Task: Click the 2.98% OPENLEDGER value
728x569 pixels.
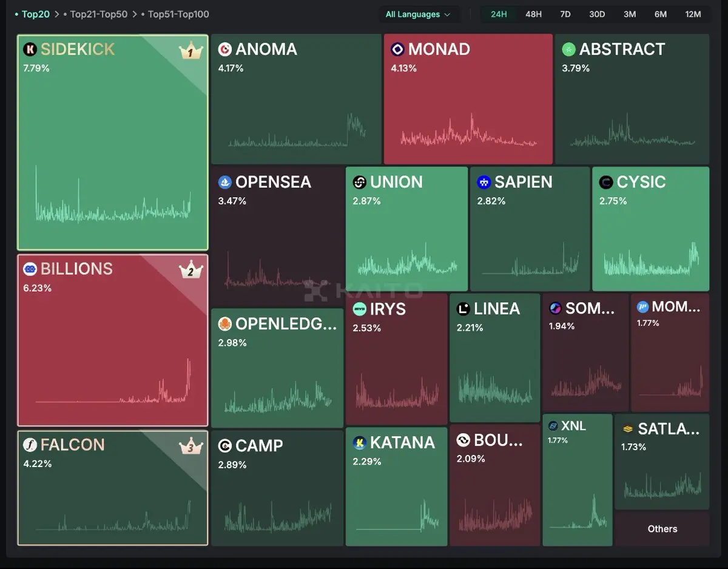Action: [x=232, y=343]
